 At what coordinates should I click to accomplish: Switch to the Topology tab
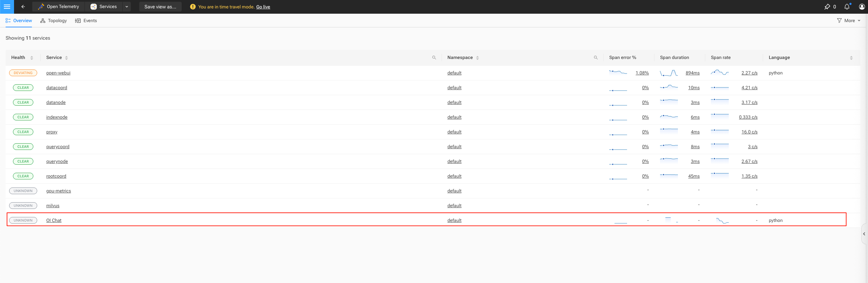click(54, 21)
